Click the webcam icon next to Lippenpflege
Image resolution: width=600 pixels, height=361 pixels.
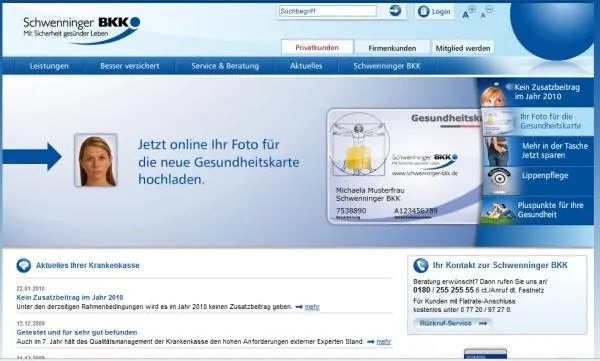coord(499,180)
